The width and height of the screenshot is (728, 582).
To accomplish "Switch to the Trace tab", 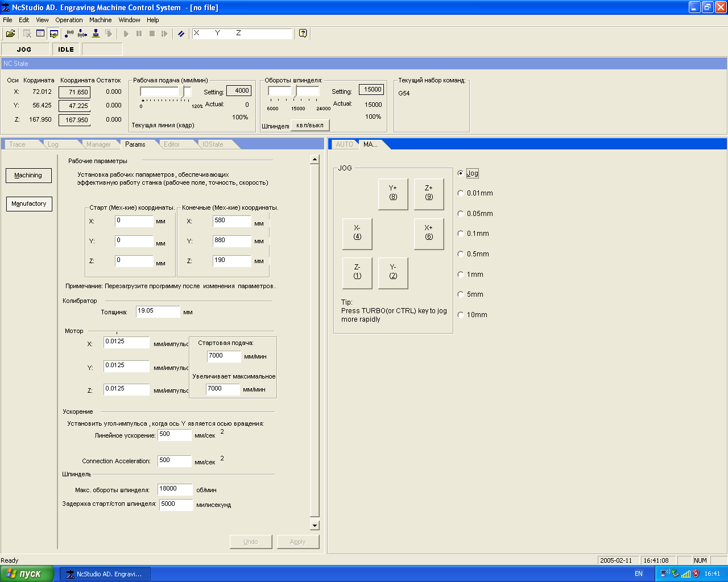I will 18,144.
